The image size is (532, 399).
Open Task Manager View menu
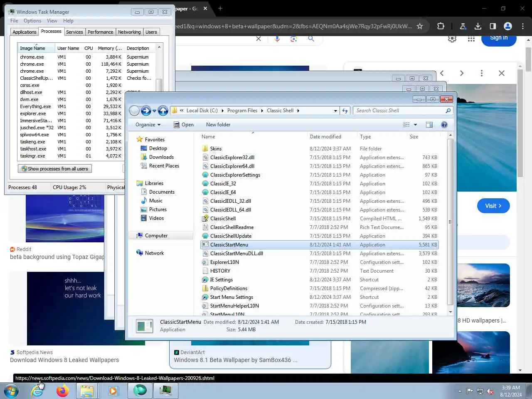52,21
